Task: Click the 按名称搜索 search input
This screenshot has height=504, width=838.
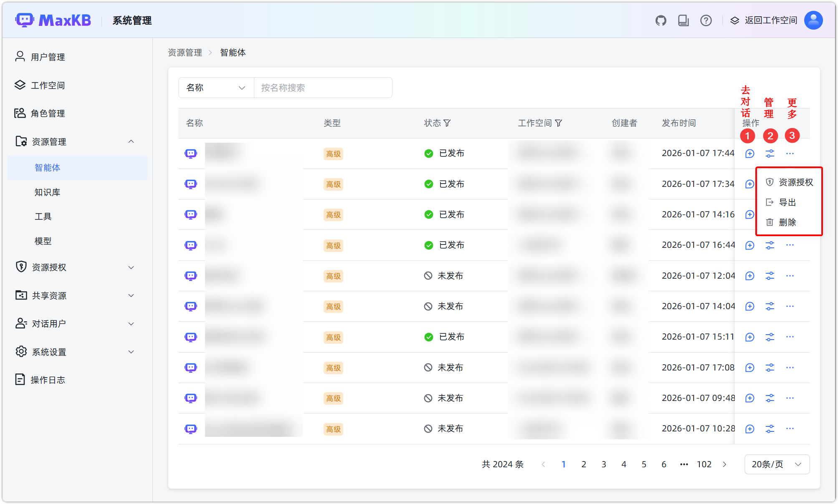Action: 323,88
